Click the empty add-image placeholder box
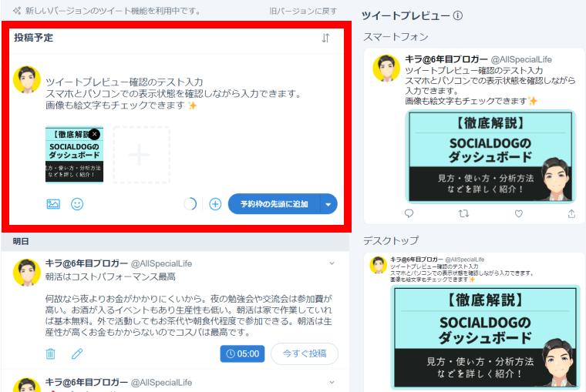586x392 pixels. click(x=141, y=155)
